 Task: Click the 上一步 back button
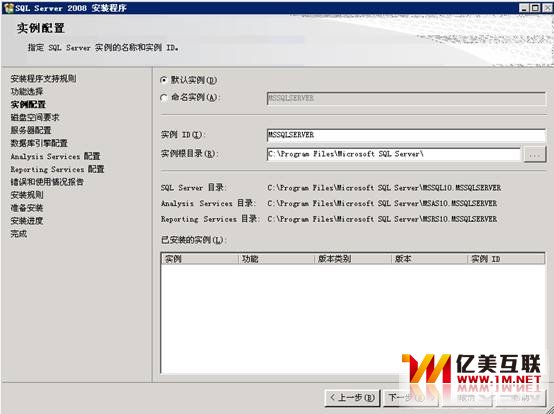[x=352, y=398]
